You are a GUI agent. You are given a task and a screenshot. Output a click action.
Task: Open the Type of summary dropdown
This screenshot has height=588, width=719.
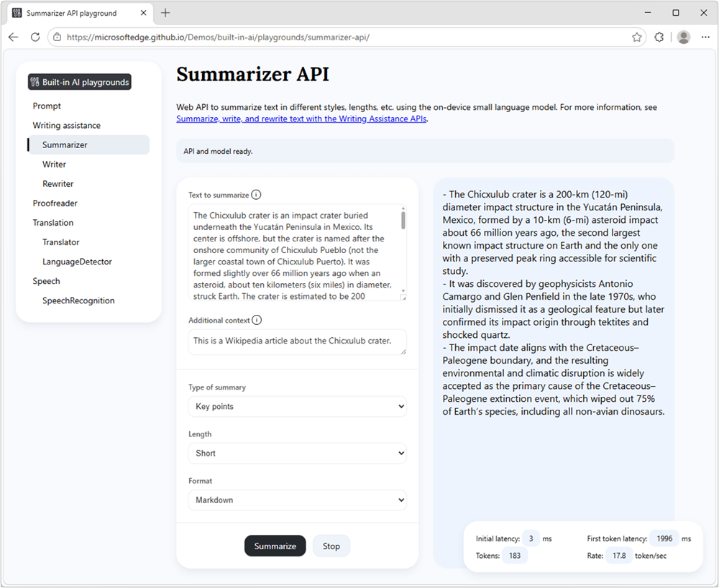(297, 407)
